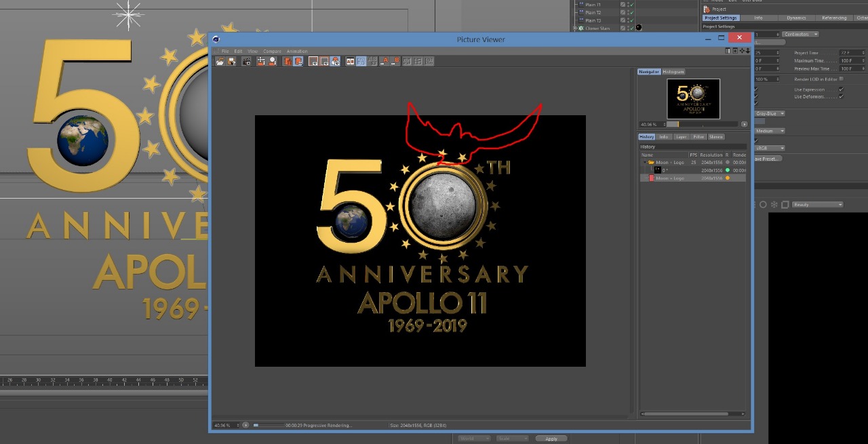
Task: Click the navigator zoom play arrow button
Action: click(744, 125)
